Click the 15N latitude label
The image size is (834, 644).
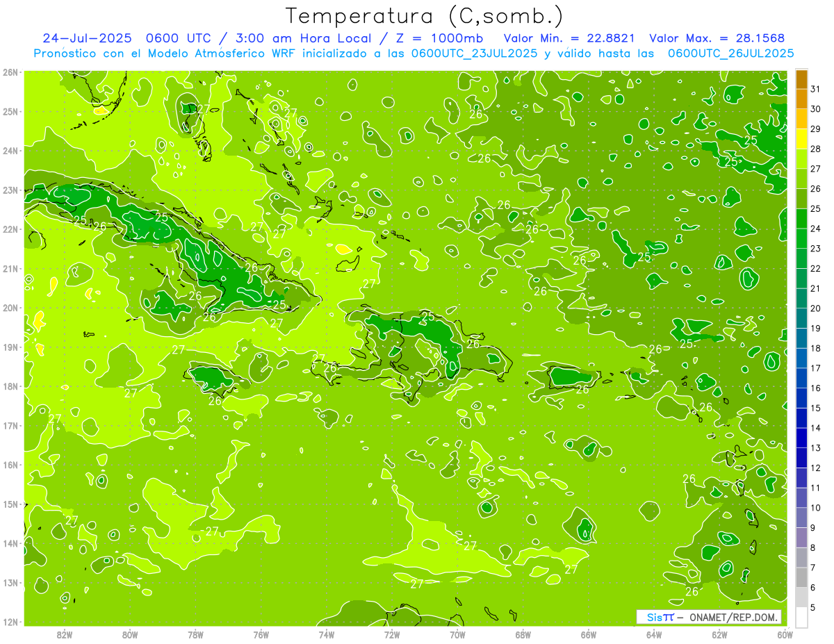coord(10,504)
